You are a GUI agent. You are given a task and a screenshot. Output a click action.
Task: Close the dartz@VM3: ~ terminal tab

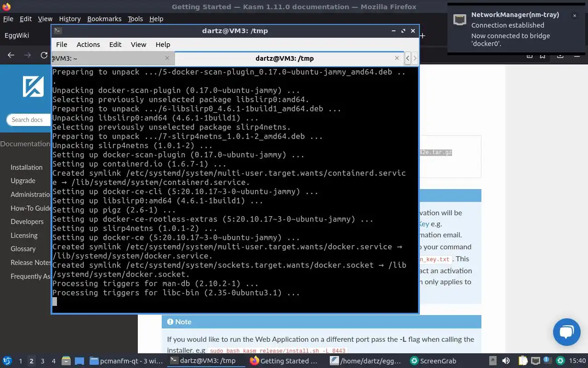coord(167,58)
